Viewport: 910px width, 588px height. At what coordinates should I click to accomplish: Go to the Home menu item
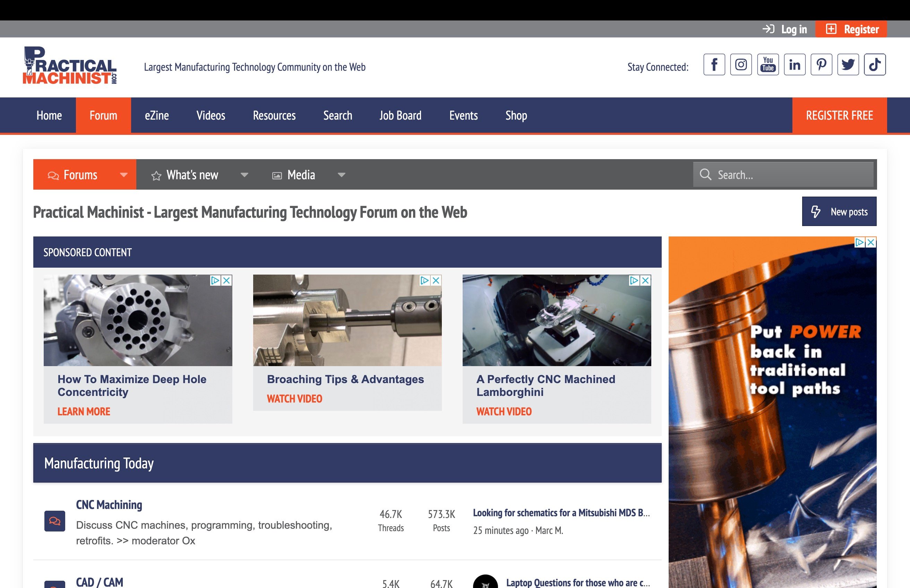pyautogui.click(x=49, y=115)
